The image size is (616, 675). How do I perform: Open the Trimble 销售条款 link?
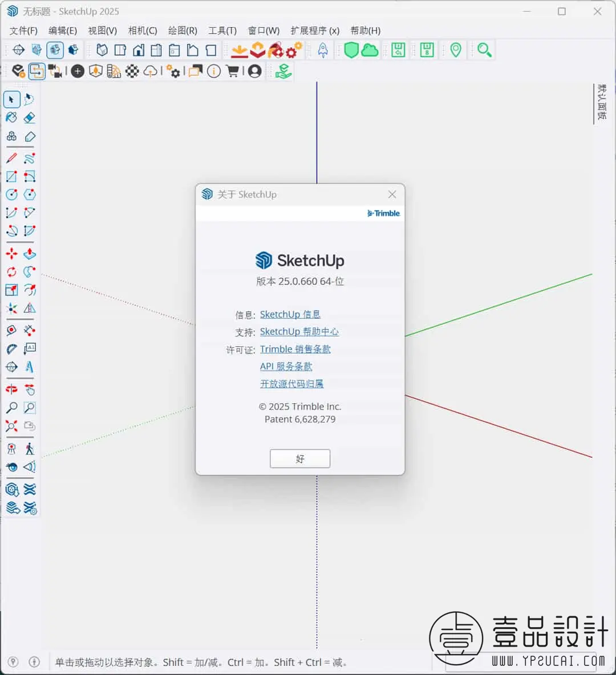pyautogui.click(x=295, y=349)
